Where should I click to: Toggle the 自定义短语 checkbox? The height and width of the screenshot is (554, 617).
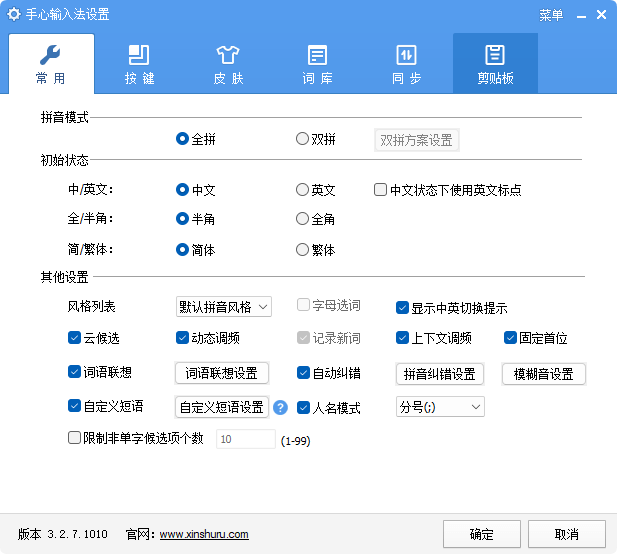(74, 405)
